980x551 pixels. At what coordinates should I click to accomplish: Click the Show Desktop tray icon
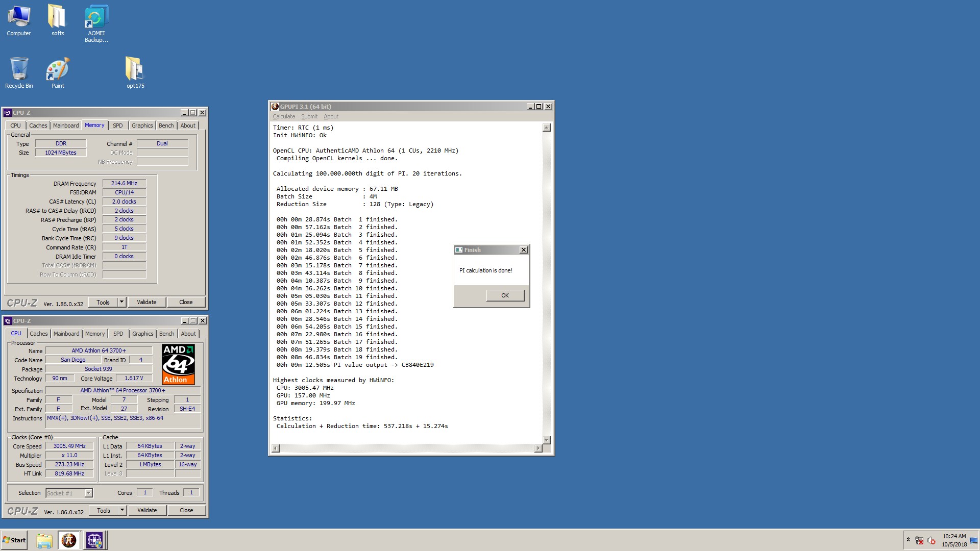(974, 540)
